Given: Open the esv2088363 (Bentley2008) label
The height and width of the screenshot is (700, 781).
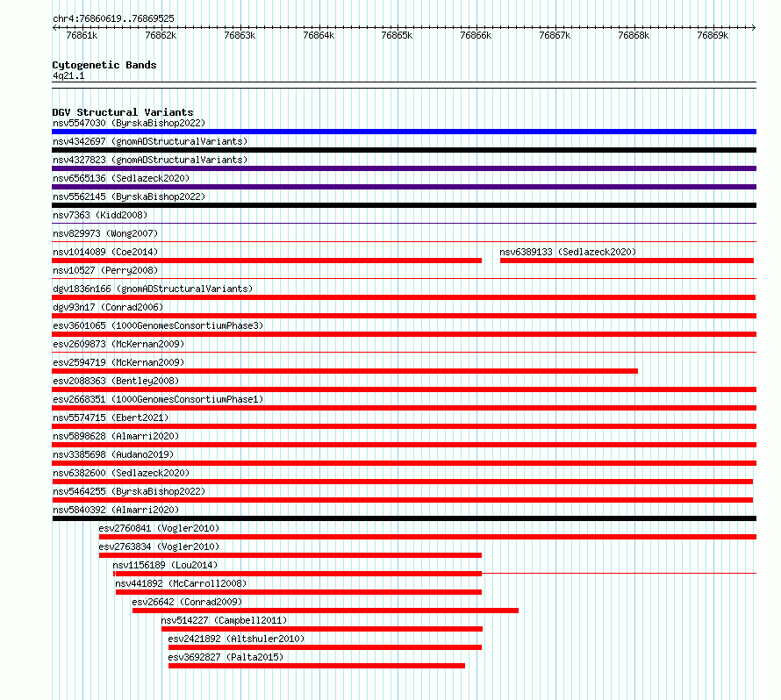Looking at the screenshot, I should [116, 381].
